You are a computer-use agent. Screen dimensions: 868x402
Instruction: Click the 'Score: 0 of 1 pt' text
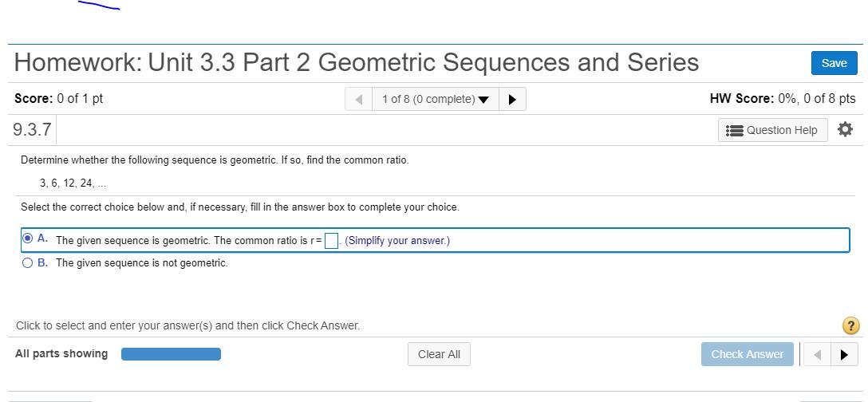(x=58, y=99)
